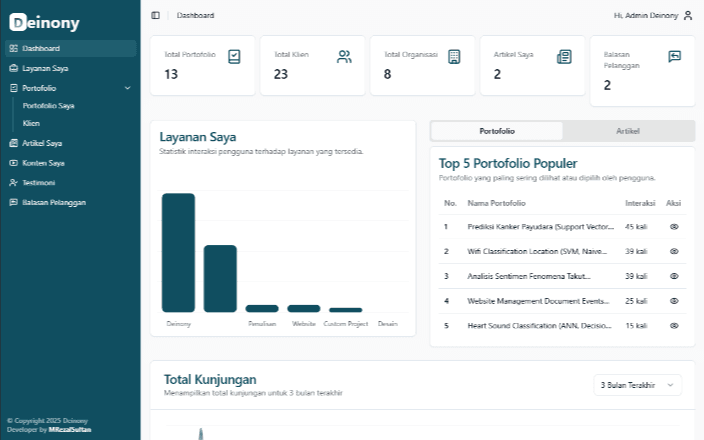
Task: Switch to the Artikel tab
Action: tap(628, 131)
